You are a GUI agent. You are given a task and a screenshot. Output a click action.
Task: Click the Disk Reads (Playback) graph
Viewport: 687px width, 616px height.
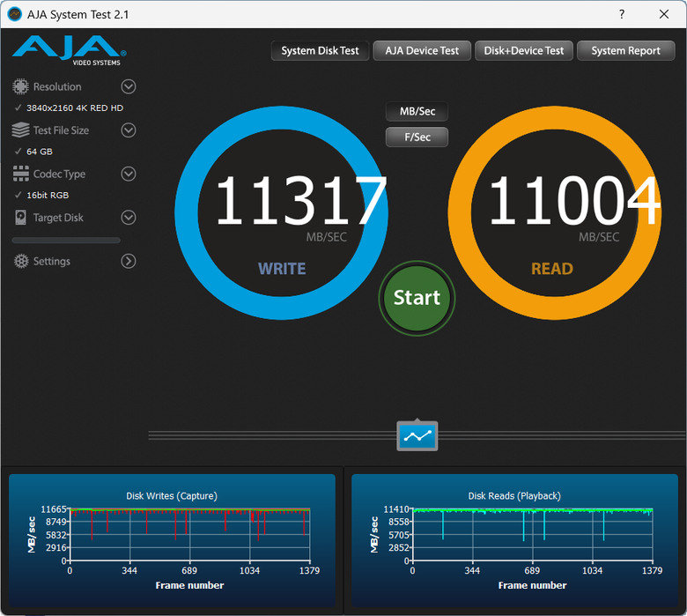pyautogui.click(x=514, y=540)
